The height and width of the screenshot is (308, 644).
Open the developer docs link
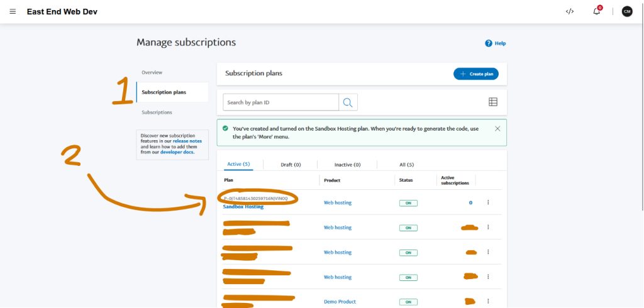177,152
